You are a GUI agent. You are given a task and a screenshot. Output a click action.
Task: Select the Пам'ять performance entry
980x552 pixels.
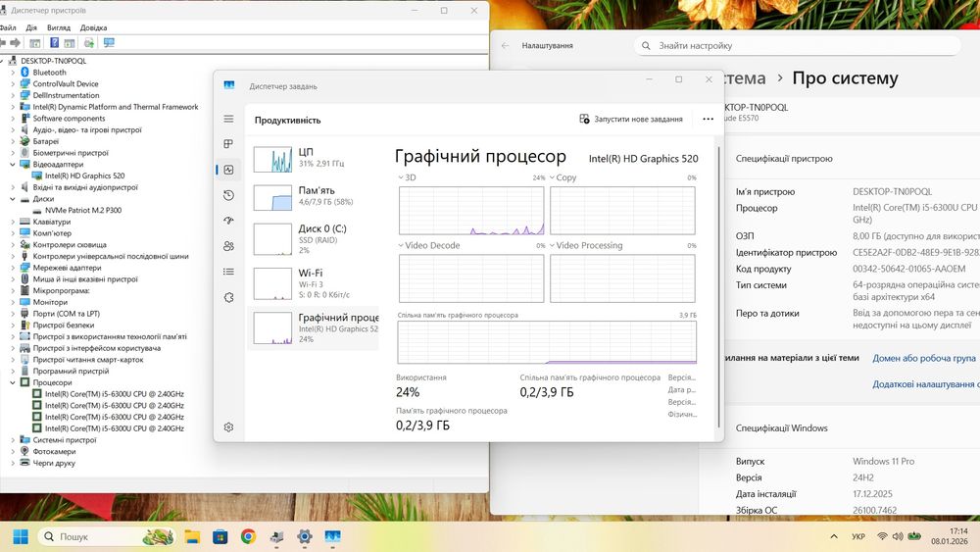click(313, 196)
